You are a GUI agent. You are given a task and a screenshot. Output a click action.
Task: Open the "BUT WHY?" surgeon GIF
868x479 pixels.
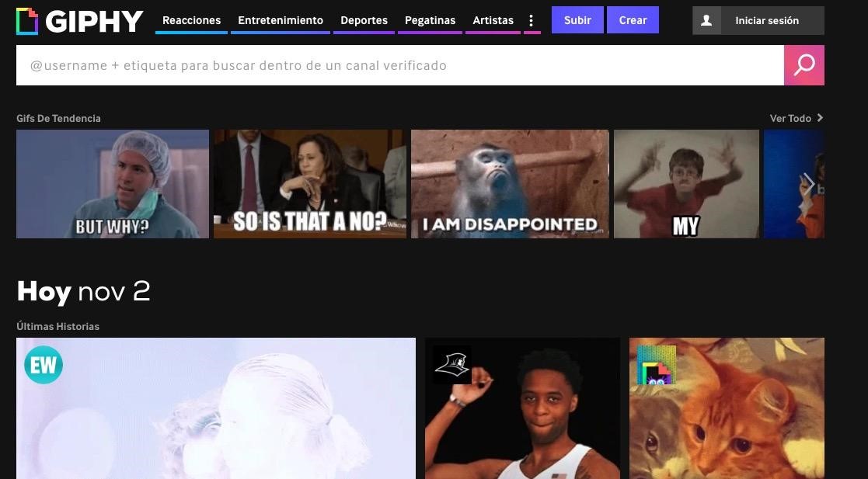[x=113, y=184]
